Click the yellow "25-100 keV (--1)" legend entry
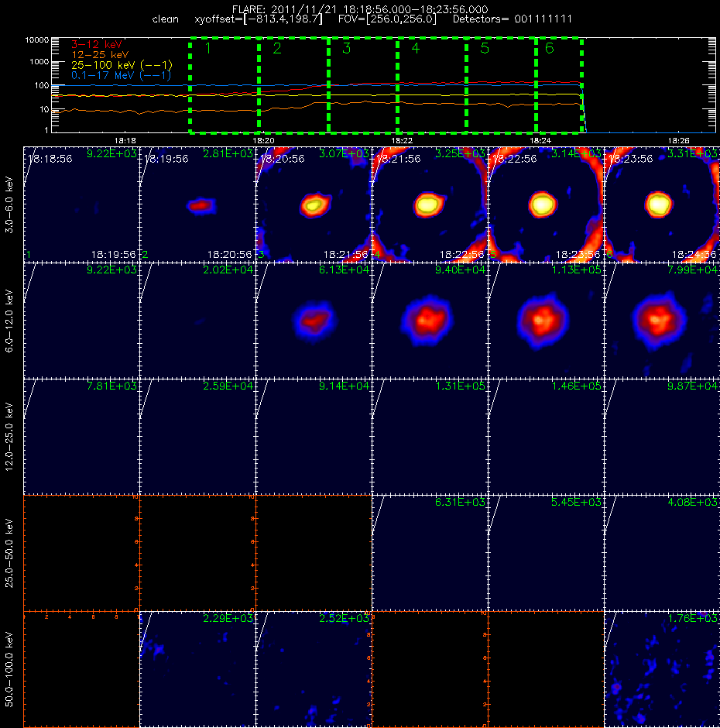 tap(122, 65)
